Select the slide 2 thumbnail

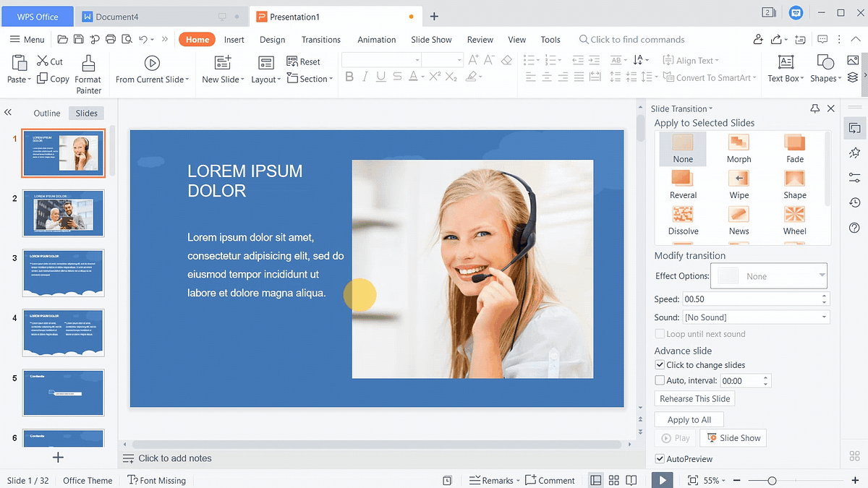tap(64, 213)
